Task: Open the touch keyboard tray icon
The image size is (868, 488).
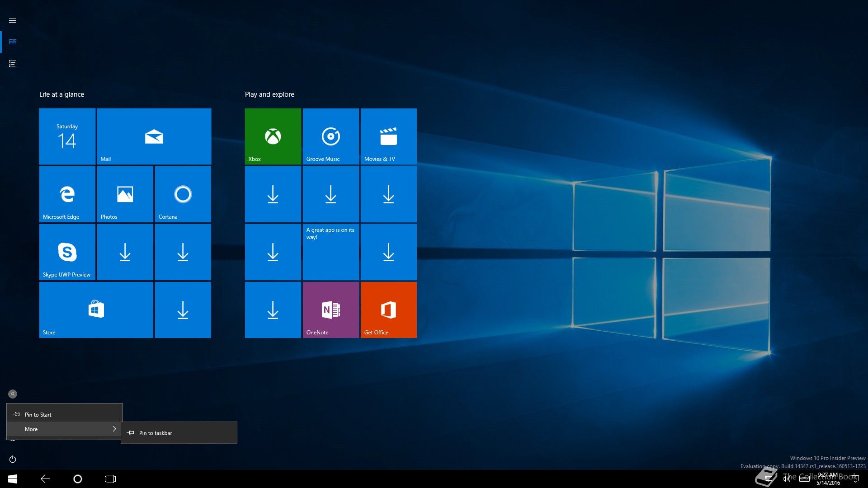Action: click(804, 479)
